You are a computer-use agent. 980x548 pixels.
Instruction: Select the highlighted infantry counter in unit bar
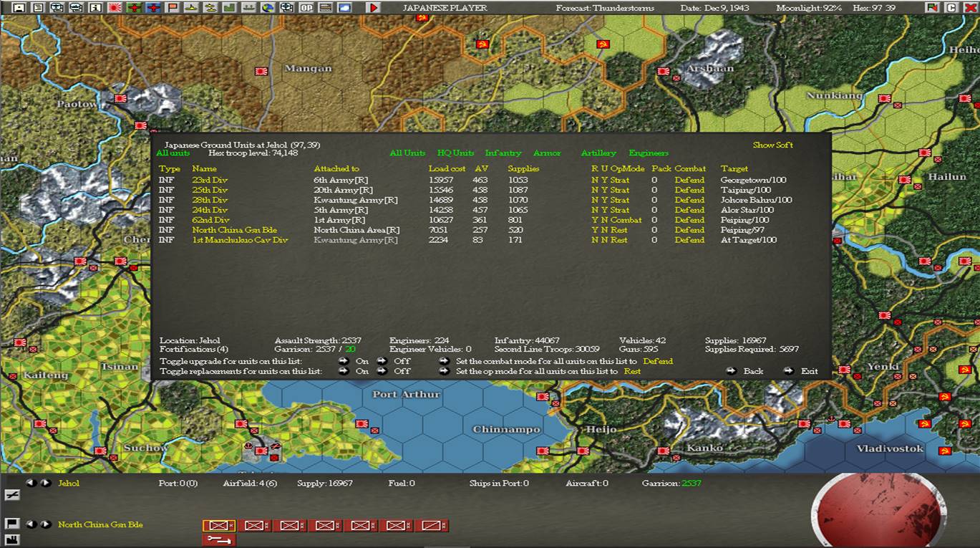point(218,525)
